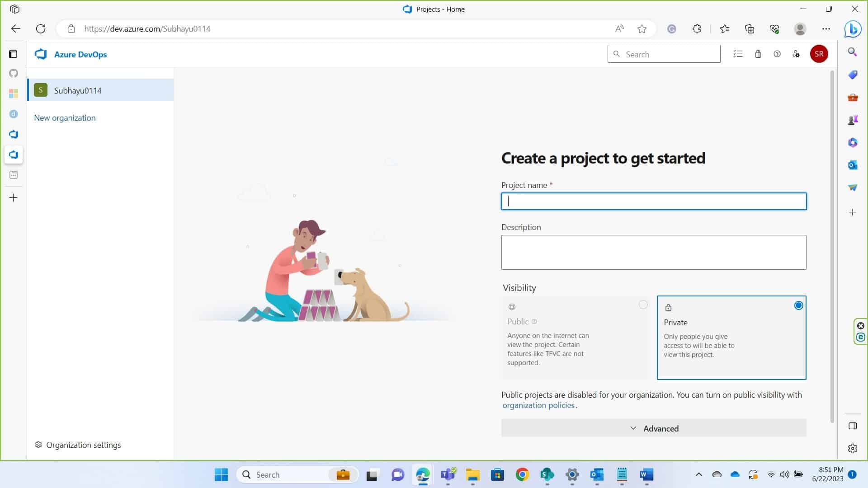Select the Private visibility radio button
Screen dimensions: 868x488
(x=798, y=305)
